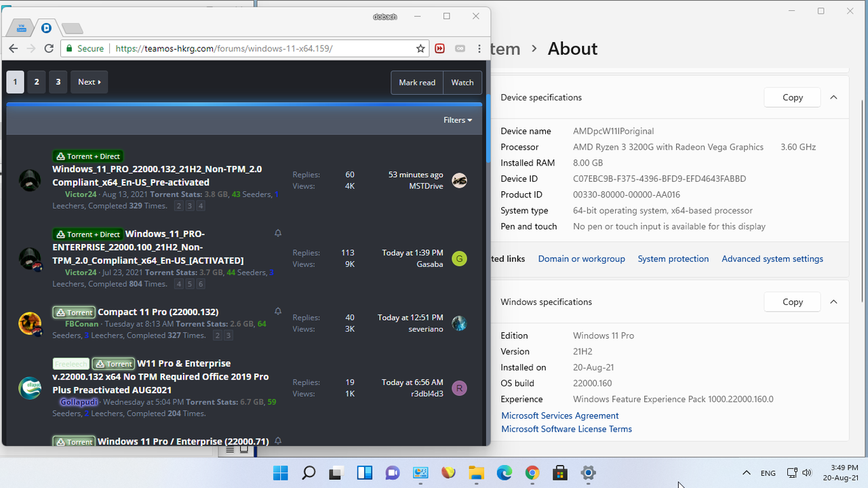Open taskbar Search
The height and width of the screenshot is (488, 868).
(x=308, y=473)
